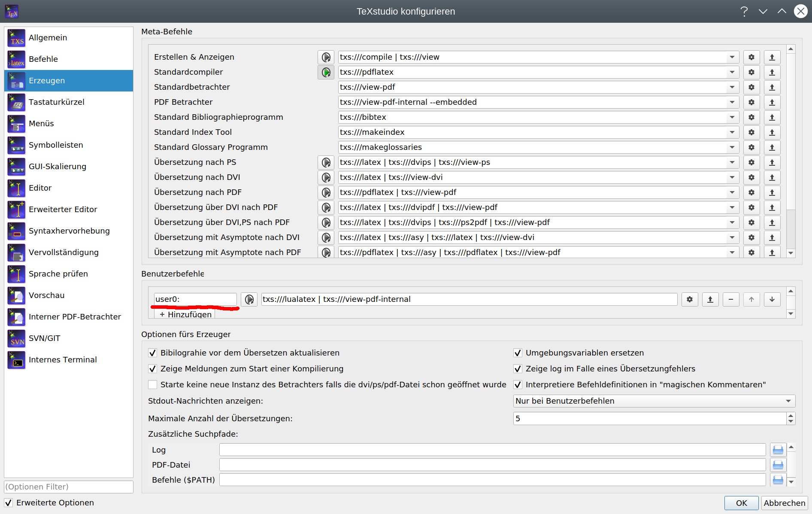Open the help question mark icon

744,11
